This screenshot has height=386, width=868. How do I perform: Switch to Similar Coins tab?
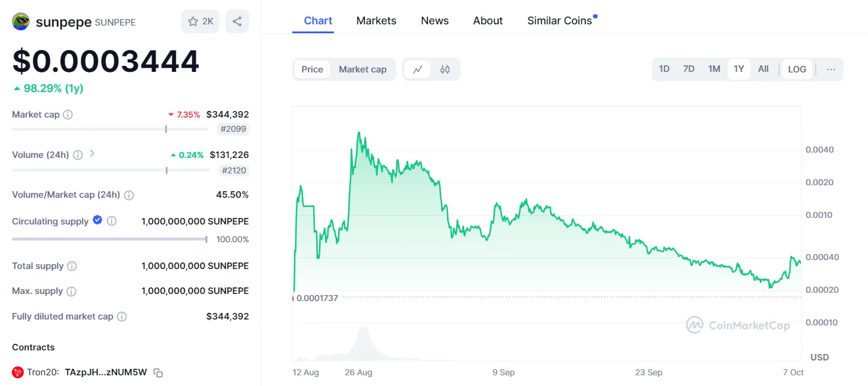tap(560, 21)
